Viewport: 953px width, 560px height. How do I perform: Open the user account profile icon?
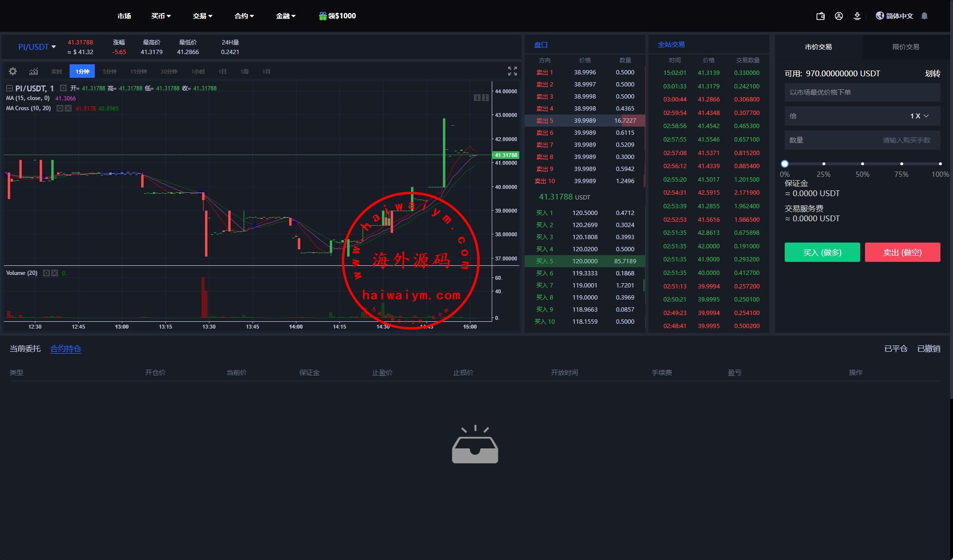click(x=839, y=16)
